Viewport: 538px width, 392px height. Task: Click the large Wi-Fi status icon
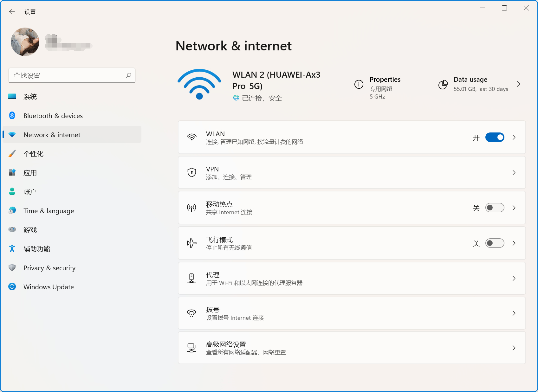[x=199, y=84]
